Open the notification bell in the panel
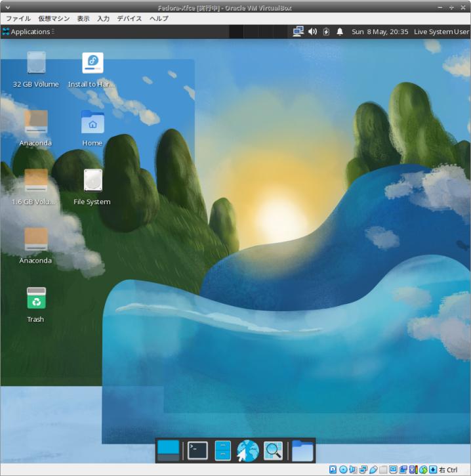 [x=340, y=32]
